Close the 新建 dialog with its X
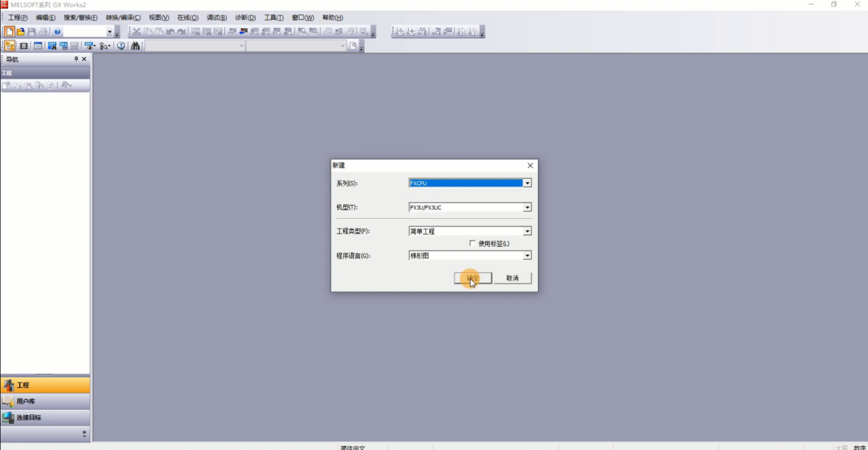Screen dimensions: 868x450 [x=530, y=166]
